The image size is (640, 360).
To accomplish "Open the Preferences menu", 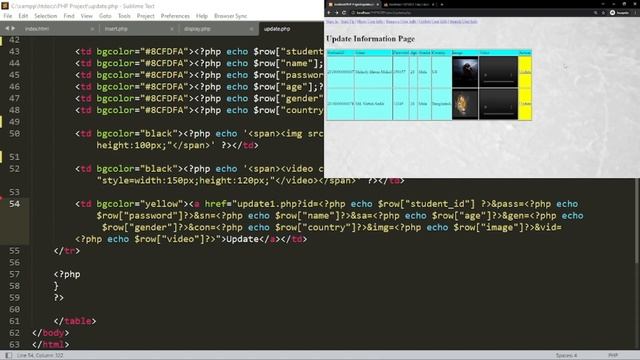I will [175, 16].
